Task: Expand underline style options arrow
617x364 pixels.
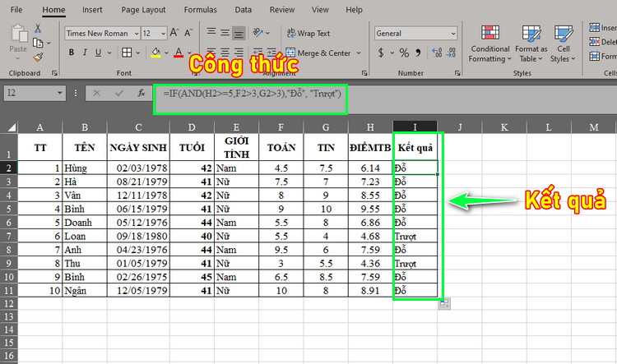Action: [x=109, y=53]
